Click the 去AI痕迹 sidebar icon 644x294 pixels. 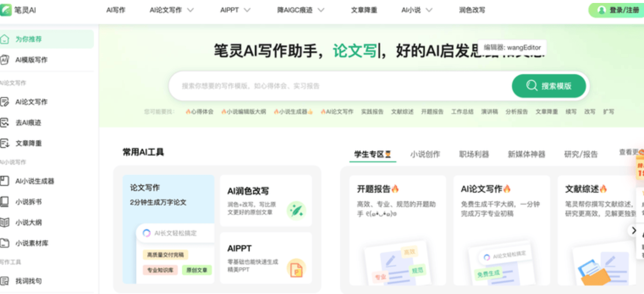(5, 123)
